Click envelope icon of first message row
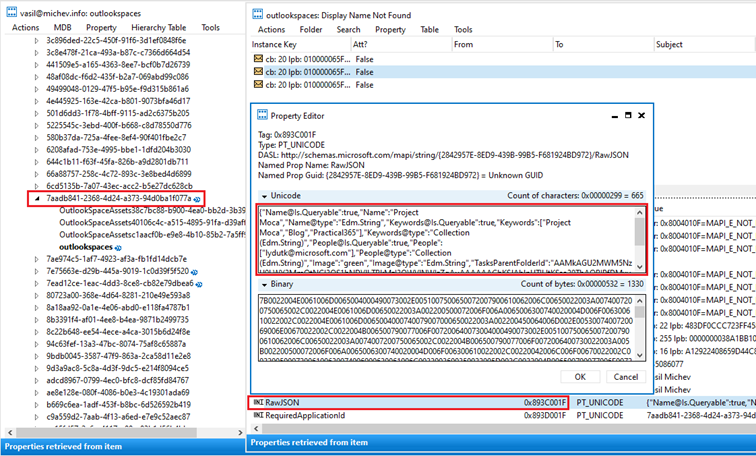The image size is (756, 456). (257, 59)
